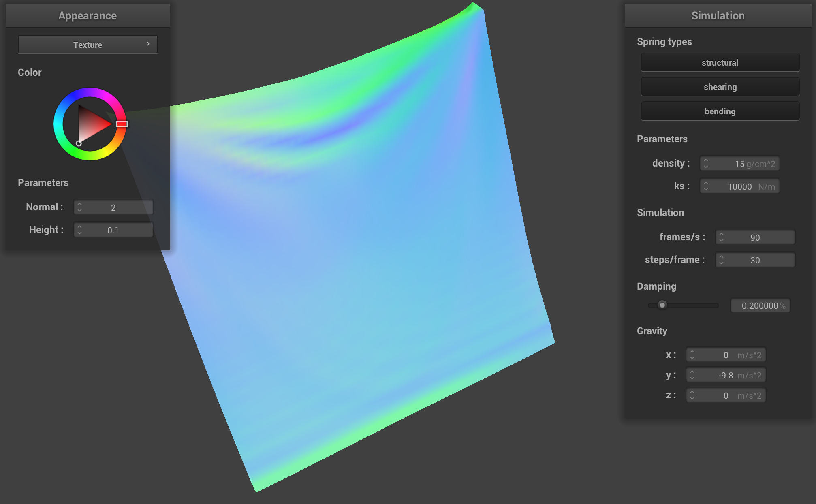Click the chevron arrow on Texture button
The width and height of the screenshot is (816, 504).
(x=148, y=44)
